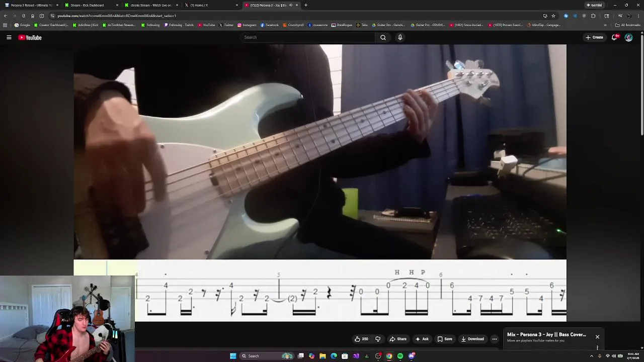
Task: Open MindTap Cengage bookmark
Action: [544, 25]
